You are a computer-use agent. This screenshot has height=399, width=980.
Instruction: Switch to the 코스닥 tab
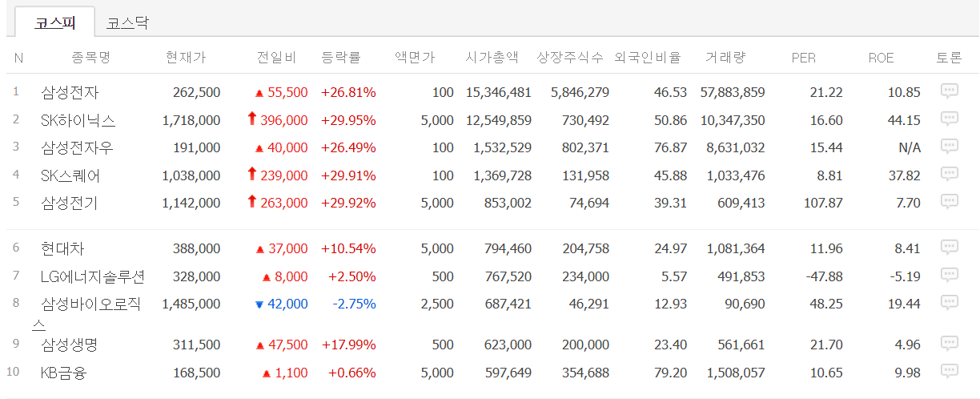click(127, 22)
